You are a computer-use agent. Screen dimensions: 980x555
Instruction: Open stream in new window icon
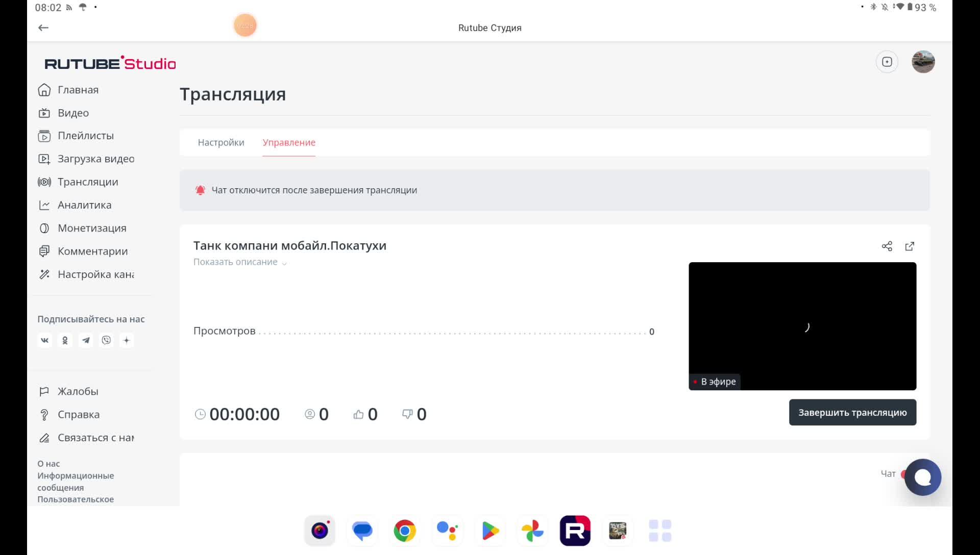910,246
